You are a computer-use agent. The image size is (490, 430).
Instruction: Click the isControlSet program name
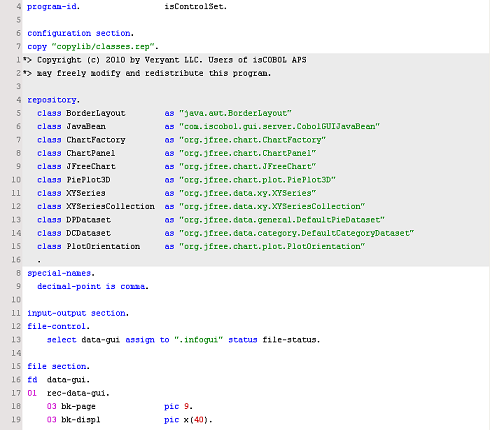coord(196,7)
